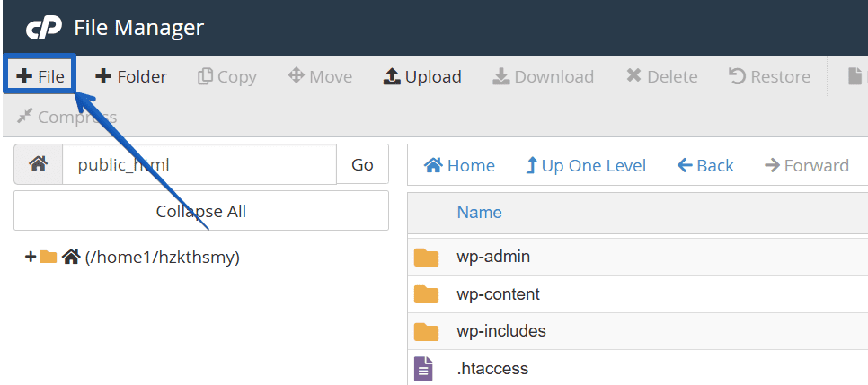Image resolution: width=868 pixels, height=385 pixels.
Task: Click the home icon beside path field
Action: tap(38, 164)
